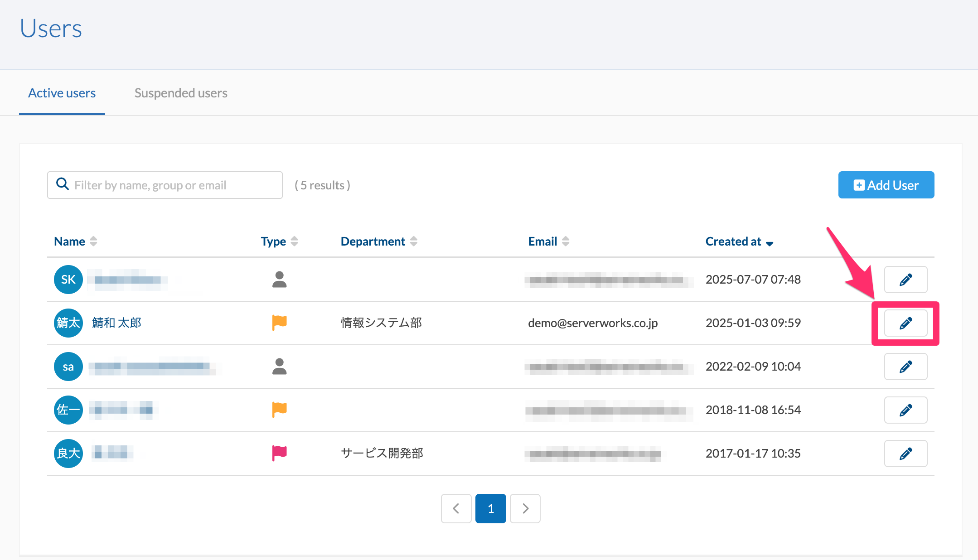This screenshot has width=978, height=560.
Task: Click the person type icon in the first row
Action: point(279,279)
